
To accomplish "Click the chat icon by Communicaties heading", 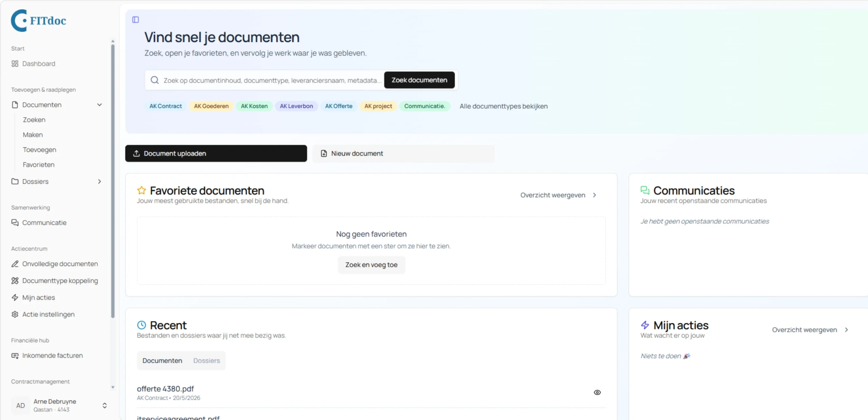I will point(645,190).
